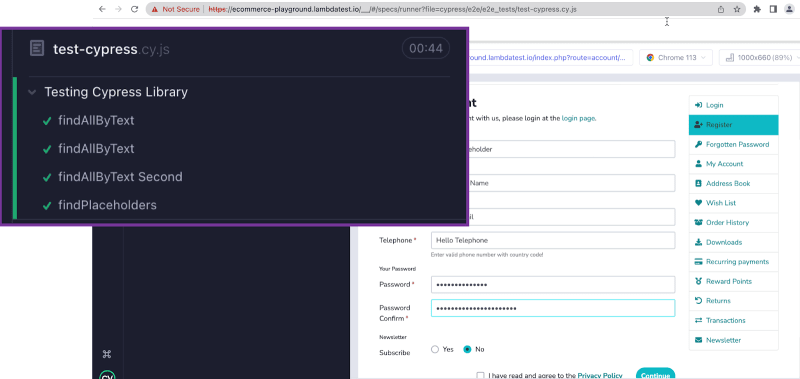Go back with the browser back arrow
Viewport: 800px width, 379px height.
[102, 9]
